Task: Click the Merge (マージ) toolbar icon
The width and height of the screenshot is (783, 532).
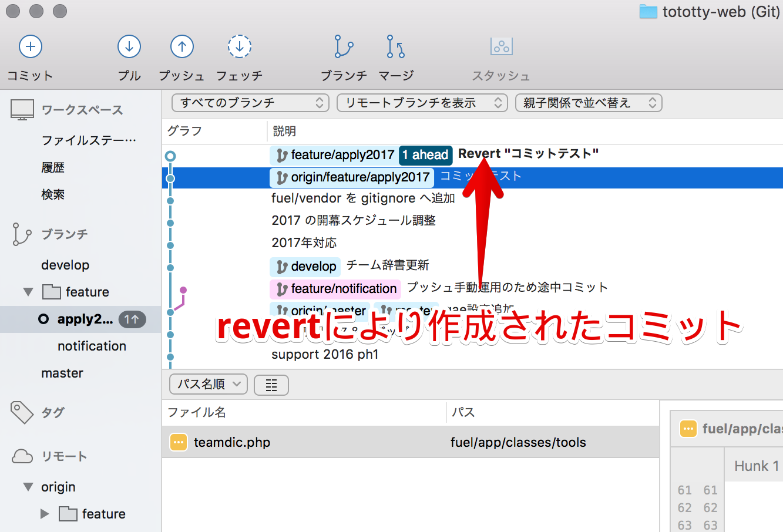Action: (x=396, y=46)
